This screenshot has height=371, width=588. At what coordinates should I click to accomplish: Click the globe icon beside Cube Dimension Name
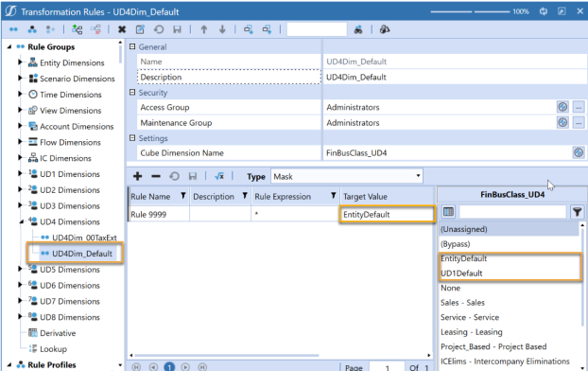(x=579, y=152)
